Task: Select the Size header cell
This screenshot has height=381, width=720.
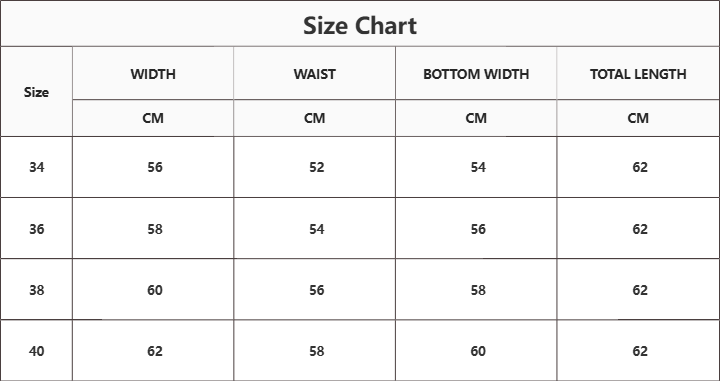Action: point(36,92)
